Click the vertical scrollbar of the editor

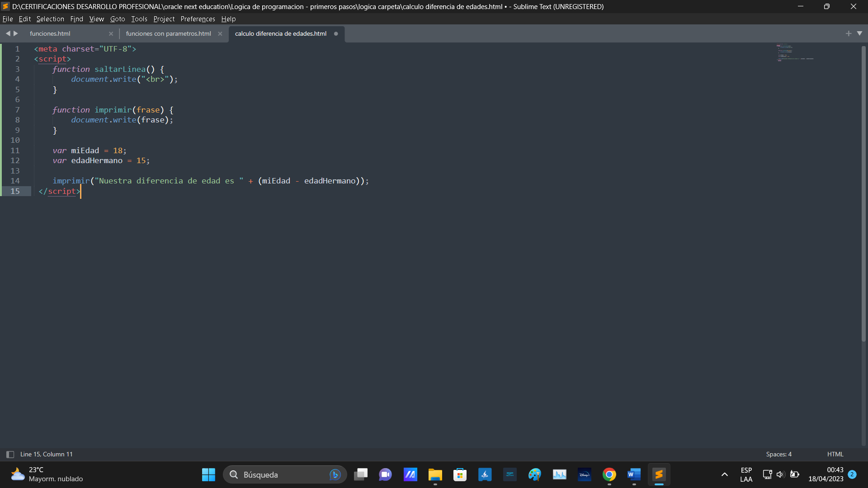[x=863, y=194]
